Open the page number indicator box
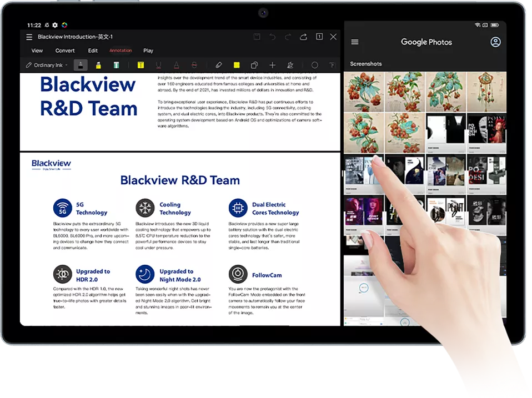Screen dimensions: 532x398 tap(319, 37)
